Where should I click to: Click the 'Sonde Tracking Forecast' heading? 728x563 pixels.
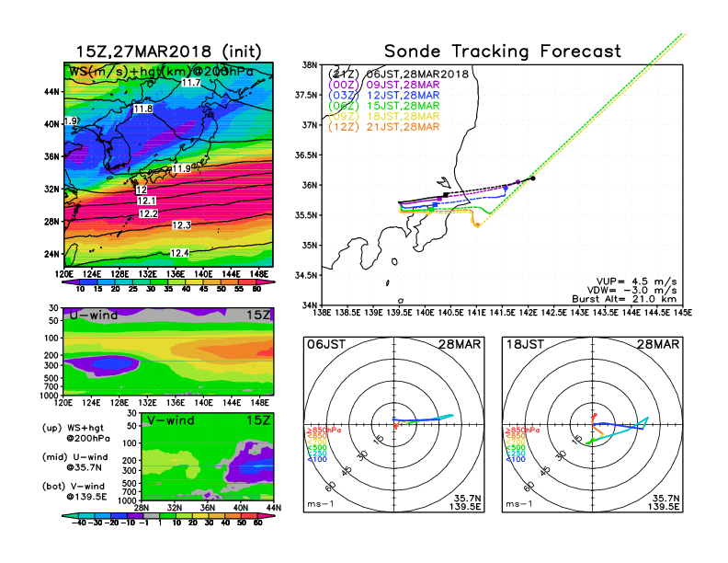pos(503,52)
